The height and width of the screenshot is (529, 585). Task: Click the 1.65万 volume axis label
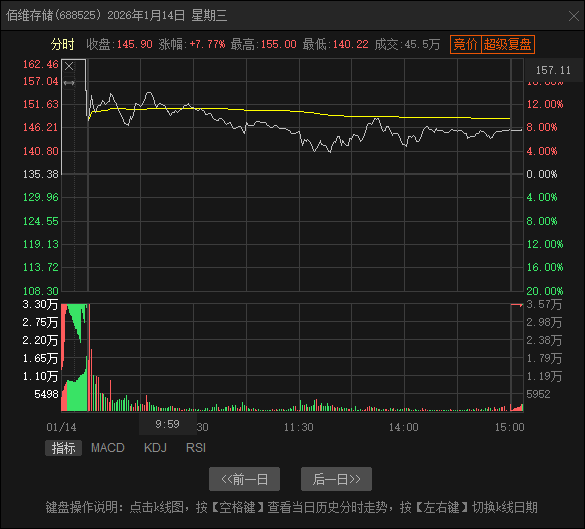[40, 359]
